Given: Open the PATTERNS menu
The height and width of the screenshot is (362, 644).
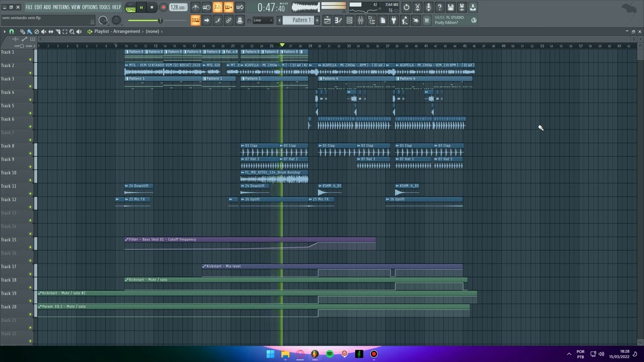Looking at the screenshot, I should click(61, 7).
